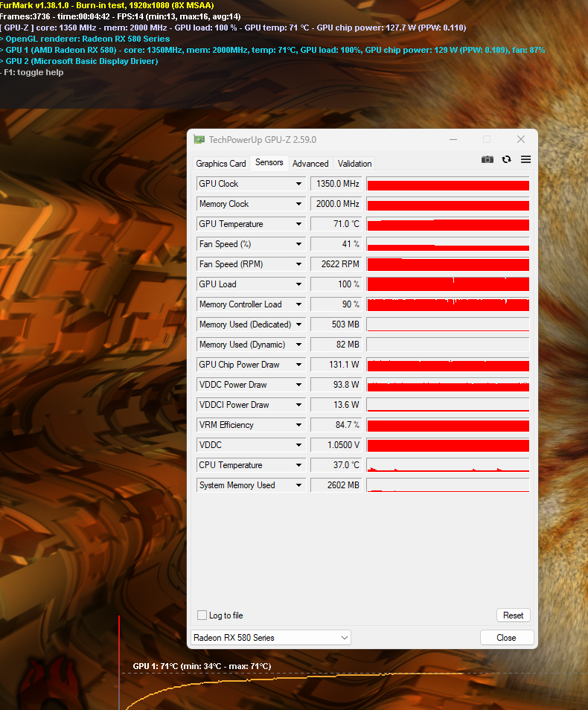Click the VRM Efficiency value 84.7 %
The width and height of the screenshot is (588, 710).
pos(336,425)
